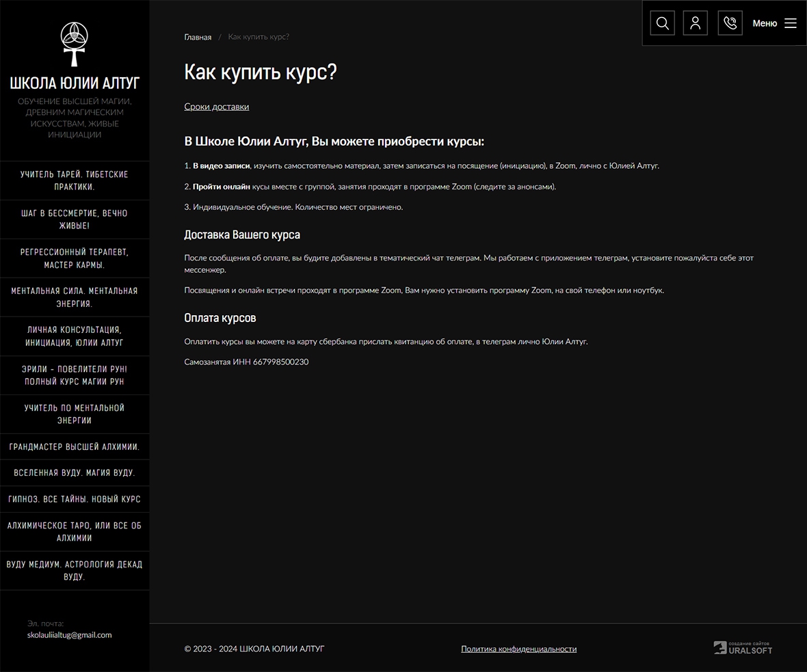Image resolution: width=807 pixels, height=672 pixels.
Task: Click the phone callback icon
Action: (730, 23)
